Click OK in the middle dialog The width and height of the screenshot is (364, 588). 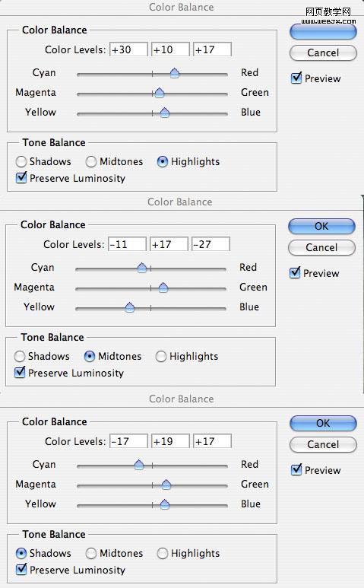321,226
